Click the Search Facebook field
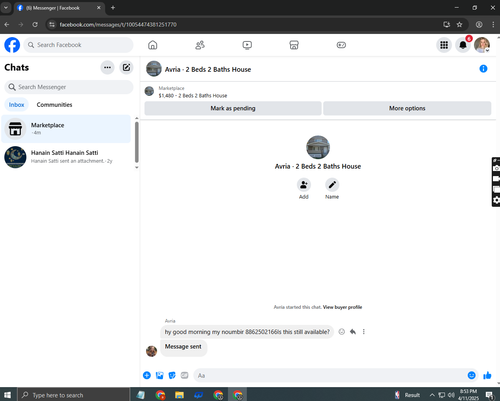Image resolution: width=500 pixels, height=401 pixels. pyautogui.click(x=78, y=45)
